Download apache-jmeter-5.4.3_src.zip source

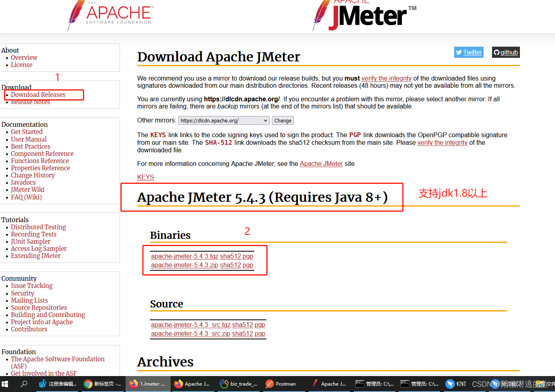pyautogui.click(x=191, y=333)
